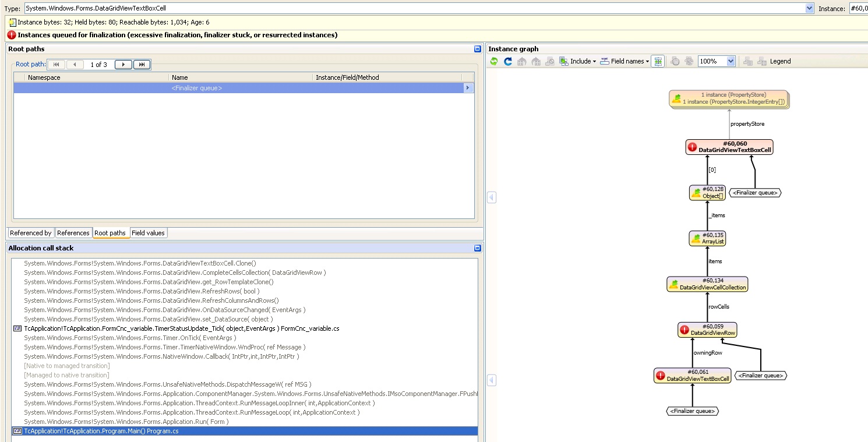The height and width of the screenshot is (442, 868).
Task: Click the blue reload arrow icon
Action: (508, 61)
